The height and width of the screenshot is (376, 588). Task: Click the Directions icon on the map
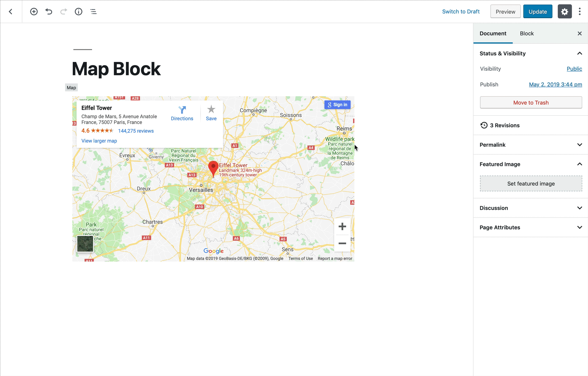[x=182, y=110]
